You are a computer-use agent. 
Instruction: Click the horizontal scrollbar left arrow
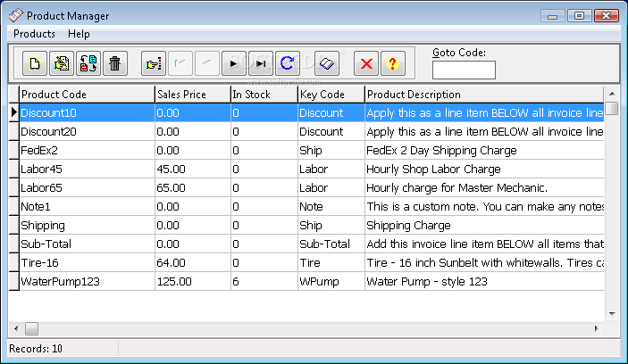click(x=16, y=329)
